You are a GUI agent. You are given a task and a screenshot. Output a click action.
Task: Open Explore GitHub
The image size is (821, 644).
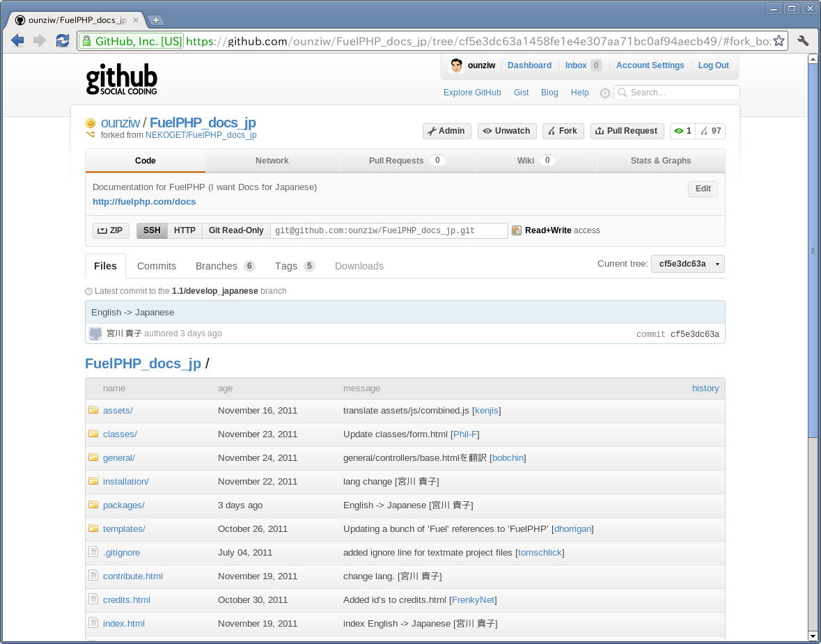click(472, 93)
